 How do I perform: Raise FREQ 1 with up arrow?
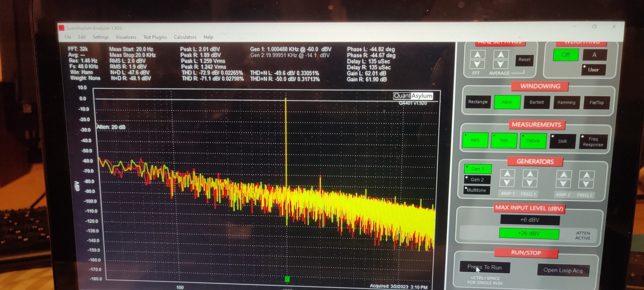tap(530, 174)
